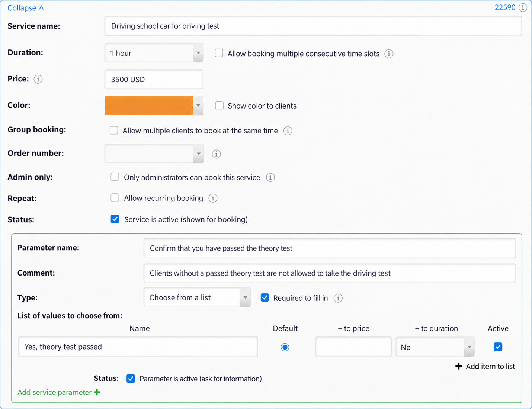This screenshot has height=409, width=532.
Task: Click the green plus icon for service parameter
Action: point(97,392)
